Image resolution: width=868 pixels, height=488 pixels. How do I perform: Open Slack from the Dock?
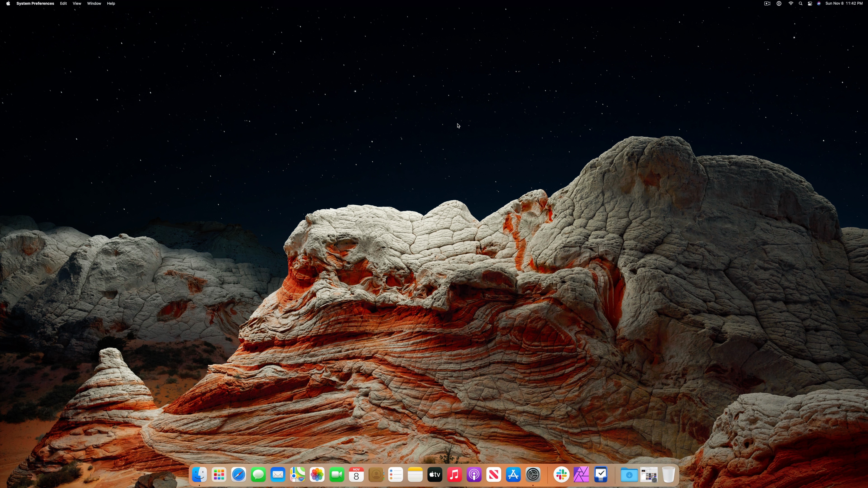tap(561, 475)
